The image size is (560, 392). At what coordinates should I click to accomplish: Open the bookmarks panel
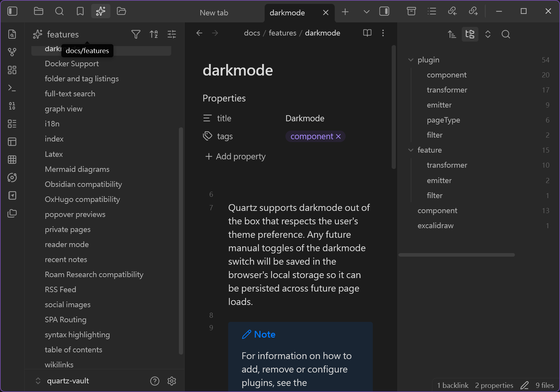click(x=80, y=12)
